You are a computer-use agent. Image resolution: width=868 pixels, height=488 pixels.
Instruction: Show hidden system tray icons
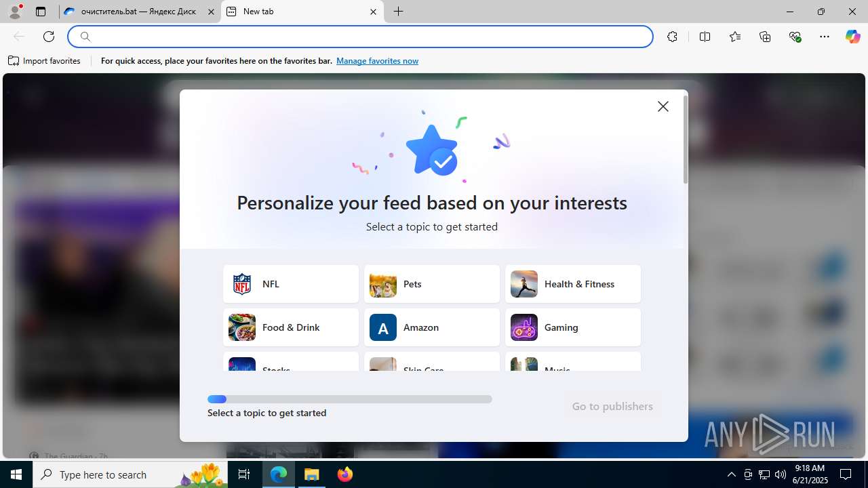click(x=731, y=474)
